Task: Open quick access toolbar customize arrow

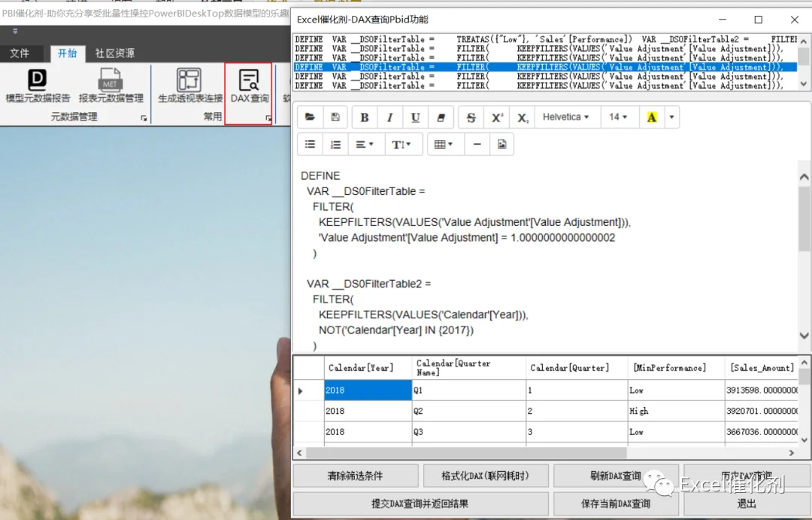Action: pyautogui.click(x=15, y=31)
